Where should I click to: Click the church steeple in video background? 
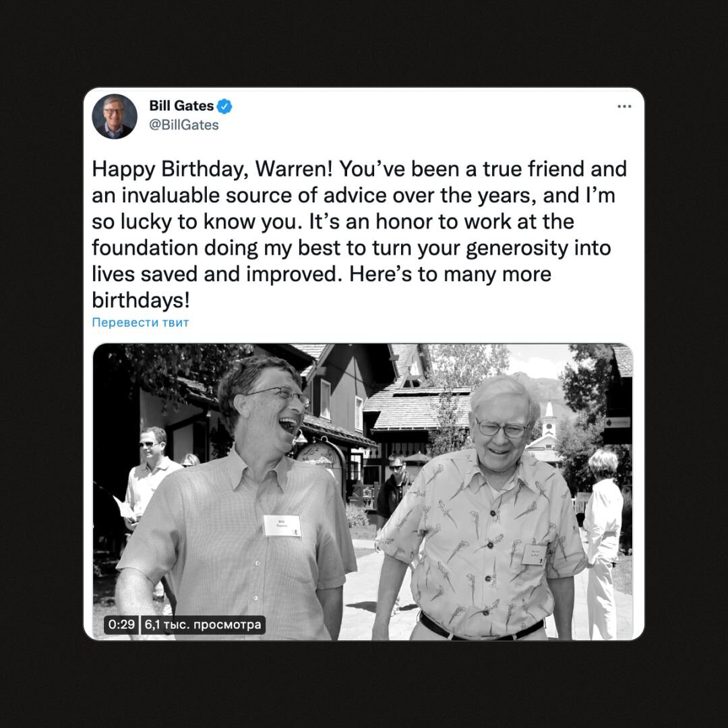click(549, 420)
